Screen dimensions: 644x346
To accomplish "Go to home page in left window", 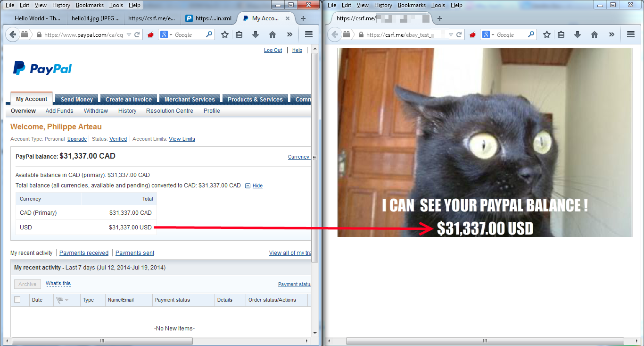I will 272,34.
